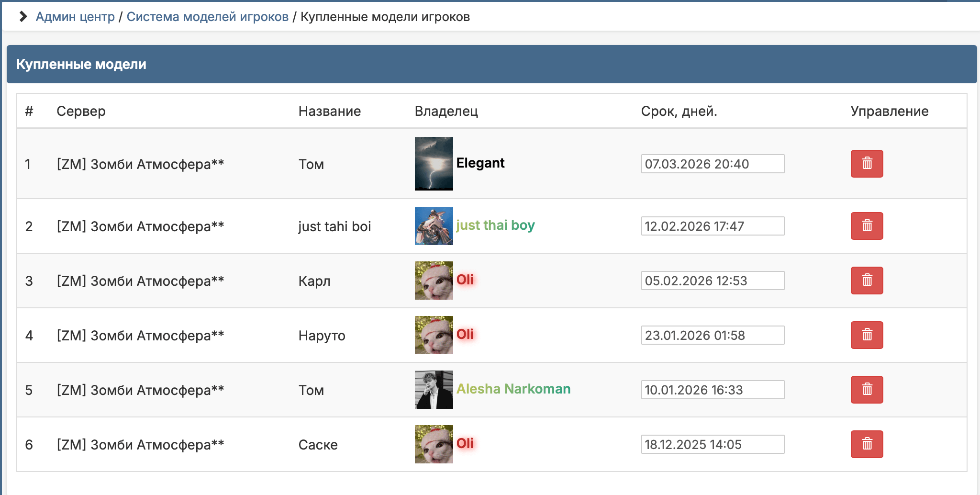The image size is (980, 495).
Task: Click the Купленные модели header bar
Action: tap(81, 64)
